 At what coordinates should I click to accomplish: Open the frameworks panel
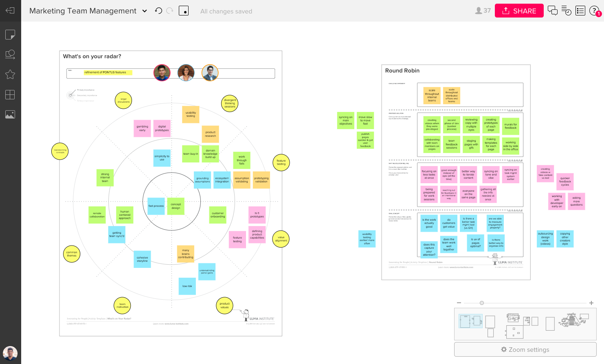pyautogui.click(x=10, y=94)
